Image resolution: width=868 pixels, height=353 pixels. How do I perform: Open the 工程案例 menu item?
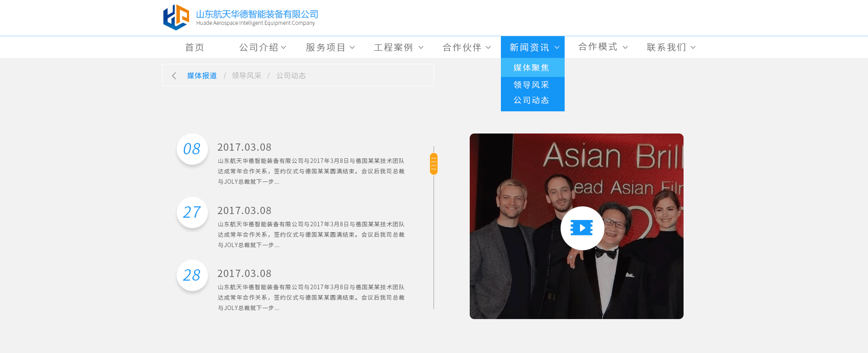393,47
